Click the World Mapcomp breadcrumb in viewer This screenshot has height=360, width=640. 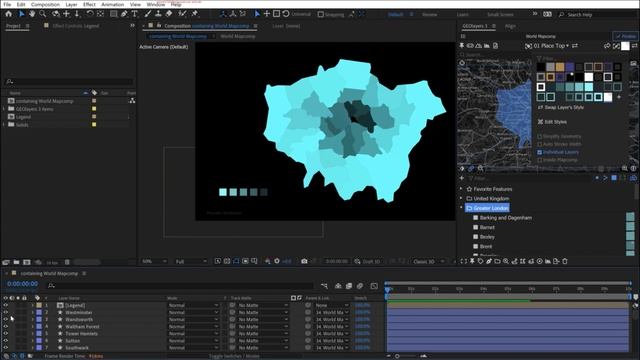(x=238, y=36)
